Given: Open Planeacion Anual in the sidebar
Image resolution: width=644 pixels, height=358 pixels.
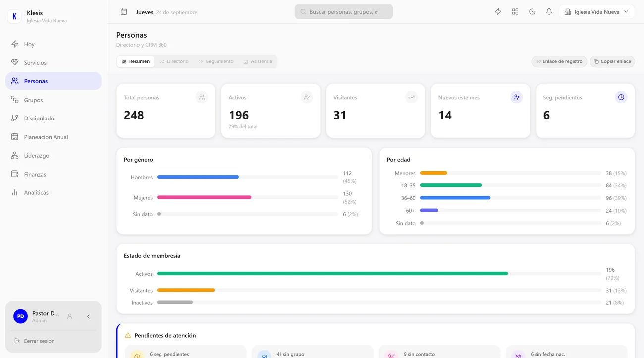Looking at the screenshot, I should (54, 137).
